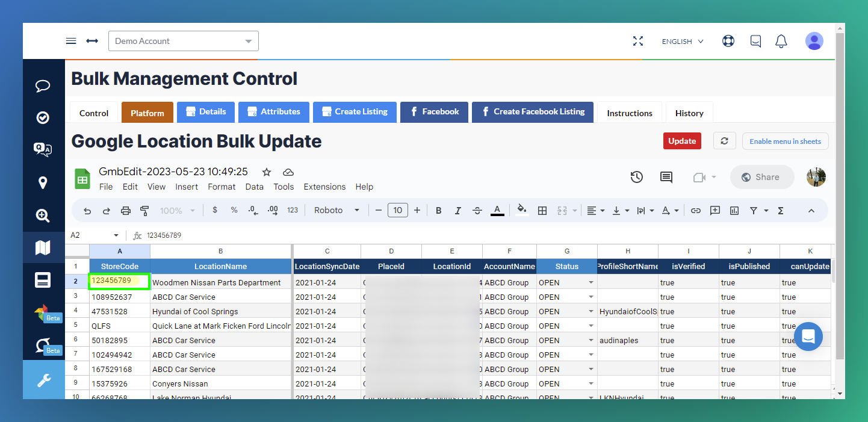
Task: Format as currency with dollar icon
Action: [215, 210]
